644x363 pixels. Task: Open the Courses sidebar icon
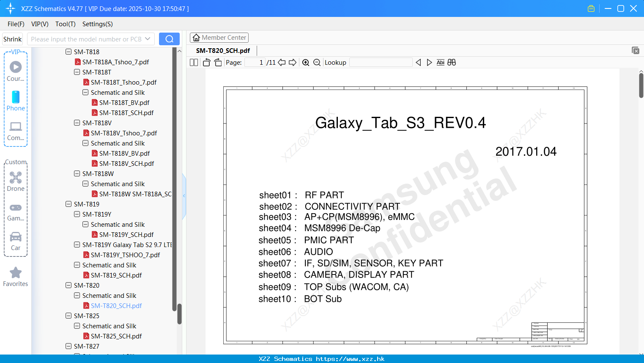coord(16,71)
